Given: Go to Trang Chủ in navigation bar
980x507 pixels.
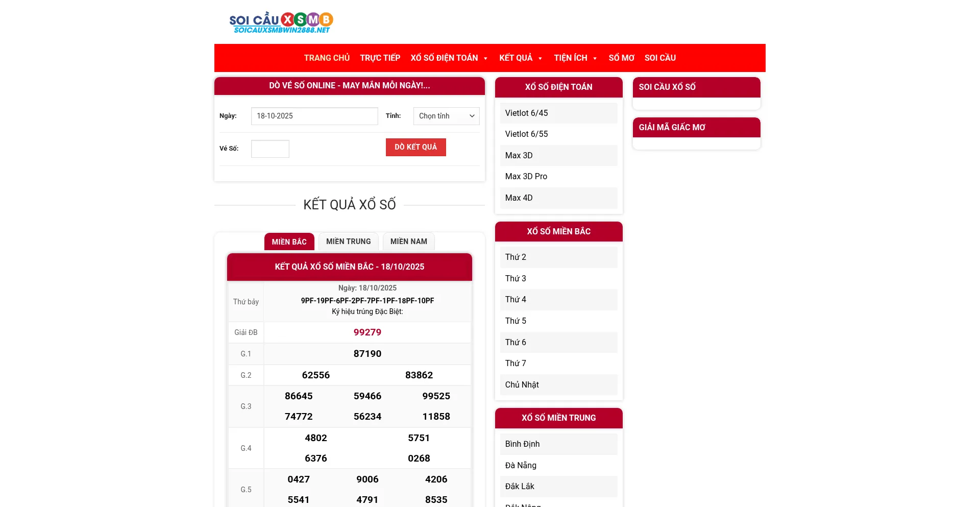Looking at the screenshot, I should click(x=327, y=58).
